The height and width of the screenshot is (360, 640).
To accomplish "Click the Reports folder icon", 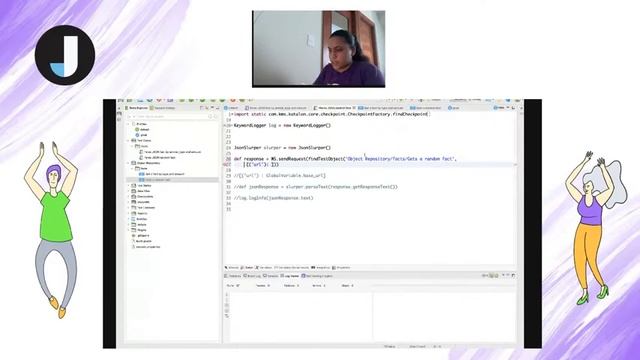I will 133,213.
